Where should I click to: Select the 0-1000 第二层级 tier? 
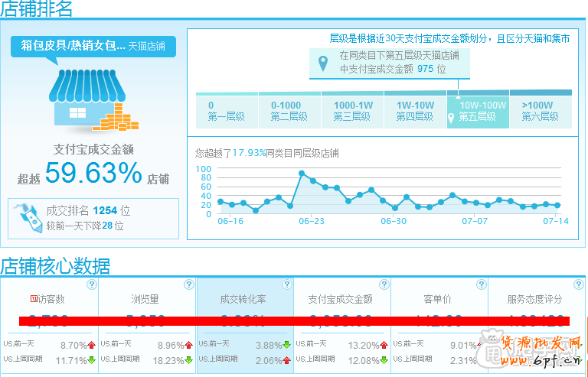289,111
